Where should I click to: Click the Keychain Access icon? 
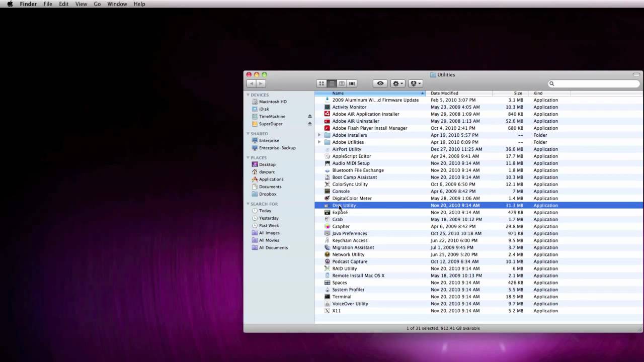[328, 241]
